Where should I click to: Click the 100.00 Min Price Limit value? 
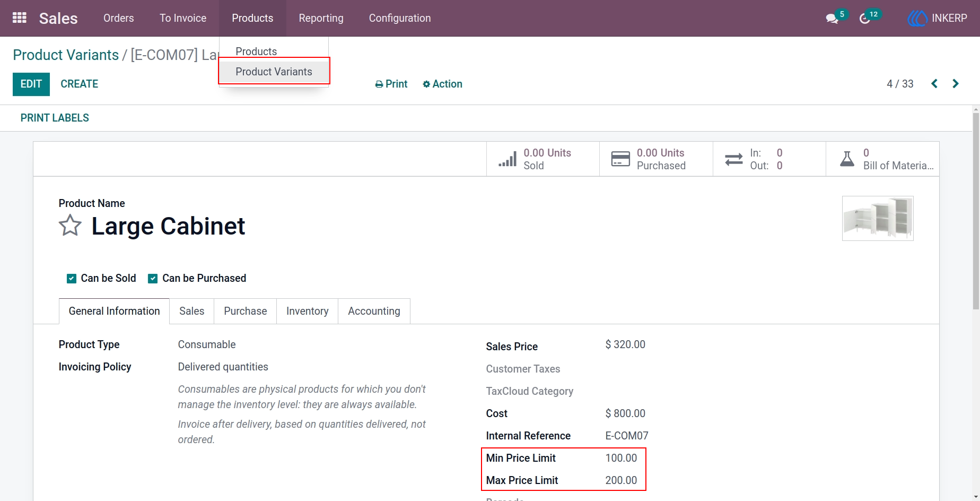point(621,458)
